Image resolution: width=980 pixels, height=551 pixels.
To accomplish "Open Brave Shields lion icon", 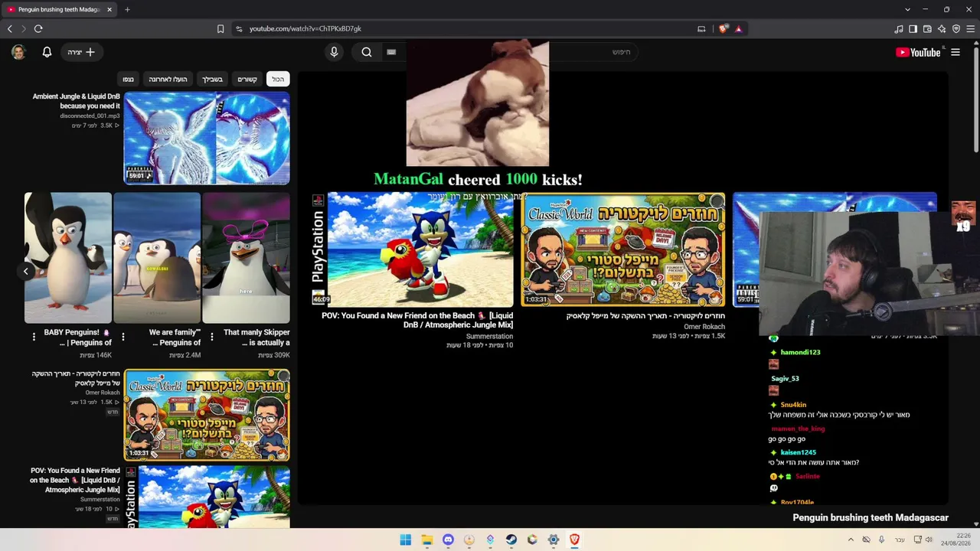I will pos(724,29).
